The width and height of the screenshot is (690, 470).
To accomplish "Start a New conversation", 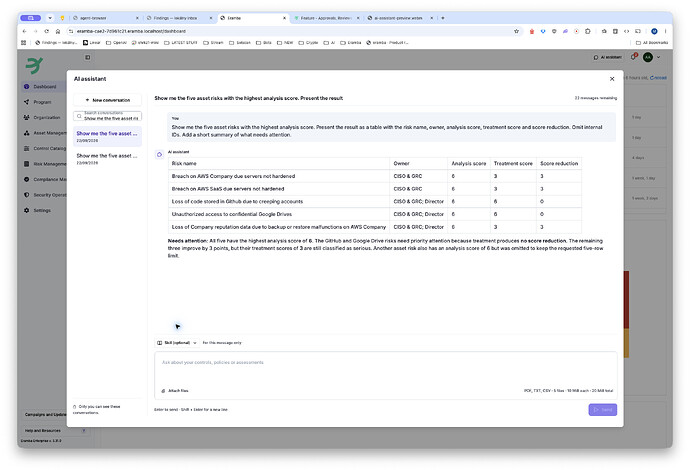I will point(107,100).
